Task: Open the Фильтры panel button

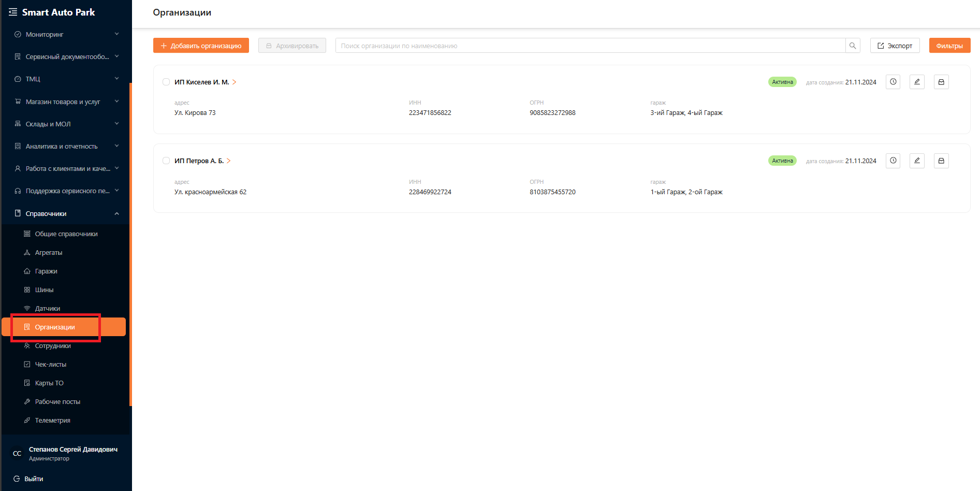Action: coord(949,46)
